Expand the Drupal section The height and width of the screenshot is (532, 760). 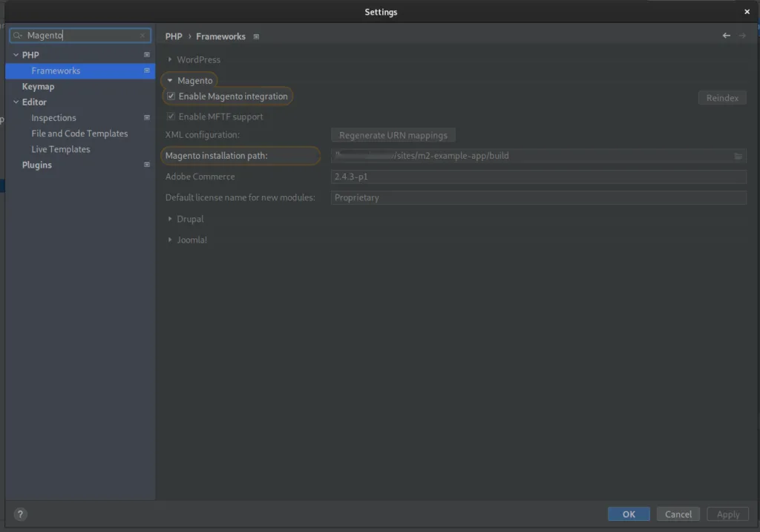(170, 218)
